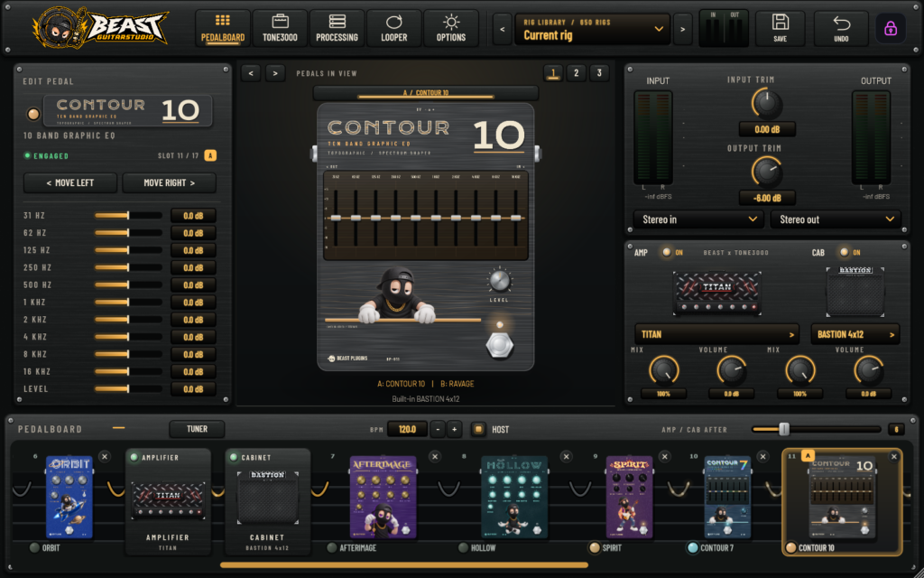The height and width of the screenshot is (578, 924).
Task: Click the TITAN amp head thumbnail
Action: tap(716, 293)
